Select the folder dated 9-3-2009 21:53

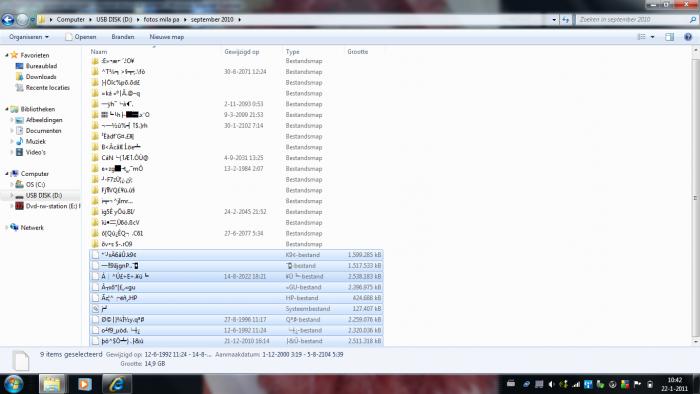tap(236, 115)
